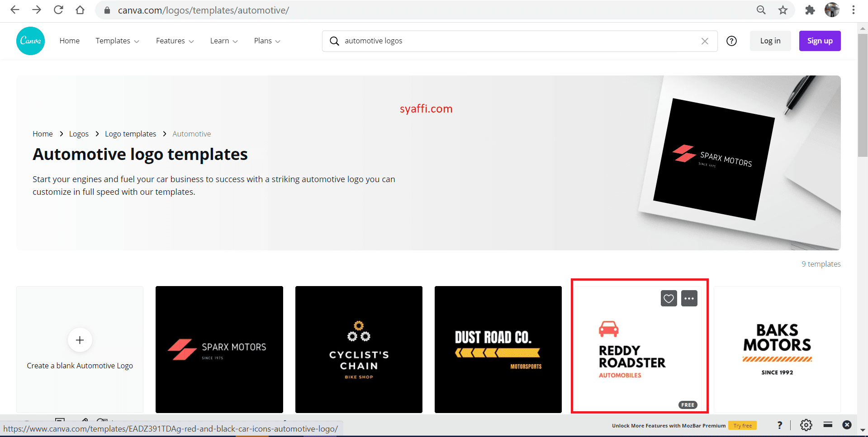Open the Chrome three-dot menu
Screen dimensions: 868x437
coord(854,10)
